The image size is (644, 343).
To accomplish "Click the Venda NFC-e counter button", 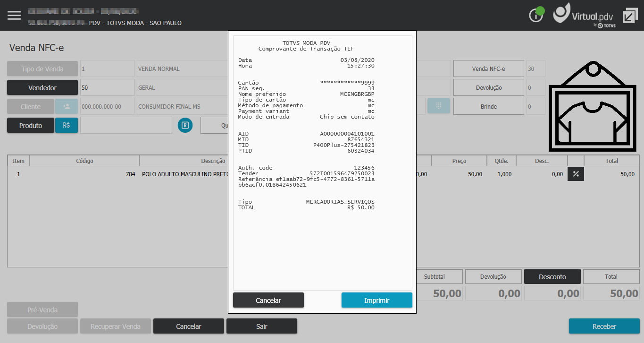I will 489,69.
